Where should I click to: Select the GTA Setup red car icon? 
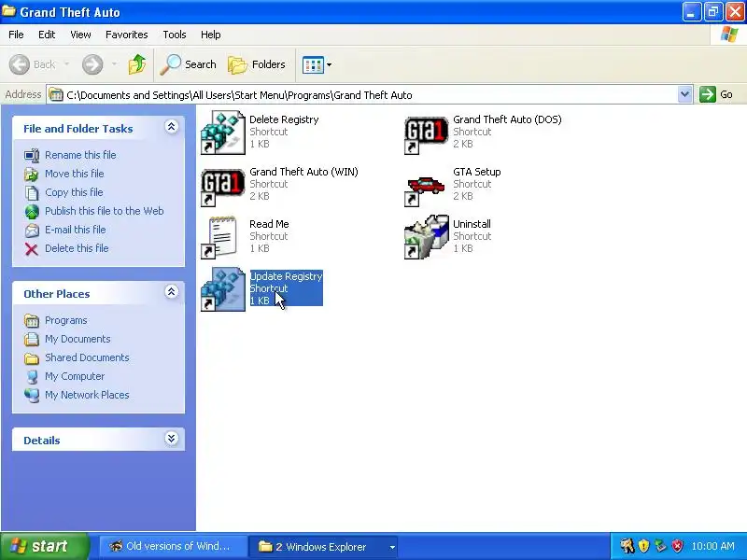427,189
